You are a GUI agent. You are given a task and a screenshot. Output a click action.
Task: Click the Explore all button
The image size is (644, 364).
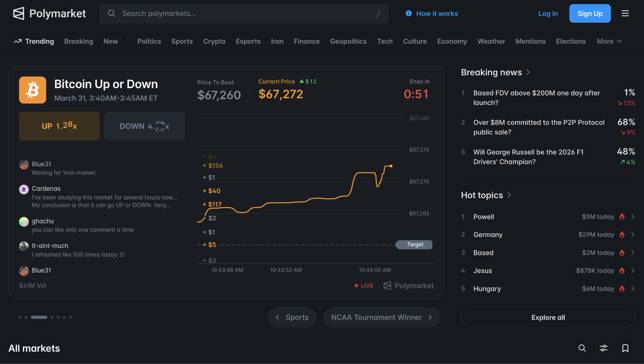(548, 317)
